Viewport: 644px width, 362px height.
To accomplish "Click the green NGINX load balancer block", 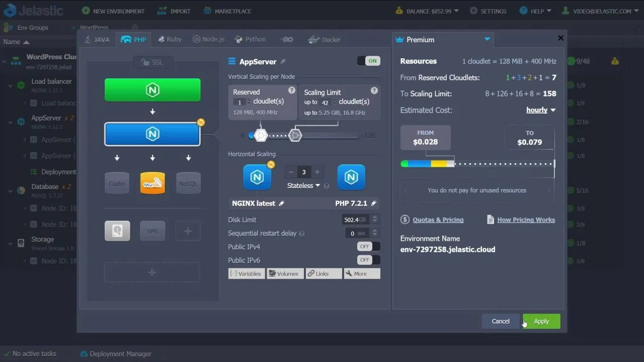I will pos(152,90).
